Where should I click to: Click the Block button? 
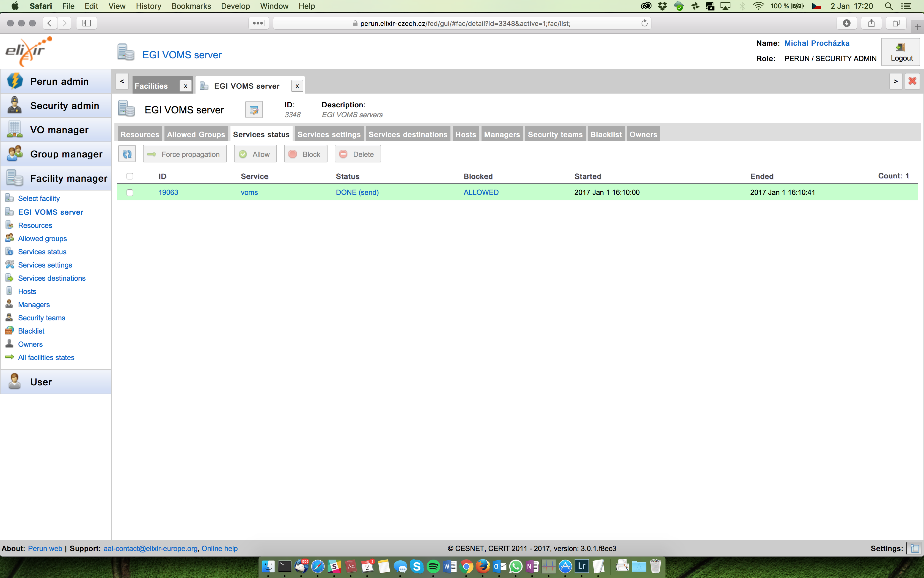point(306,154)
